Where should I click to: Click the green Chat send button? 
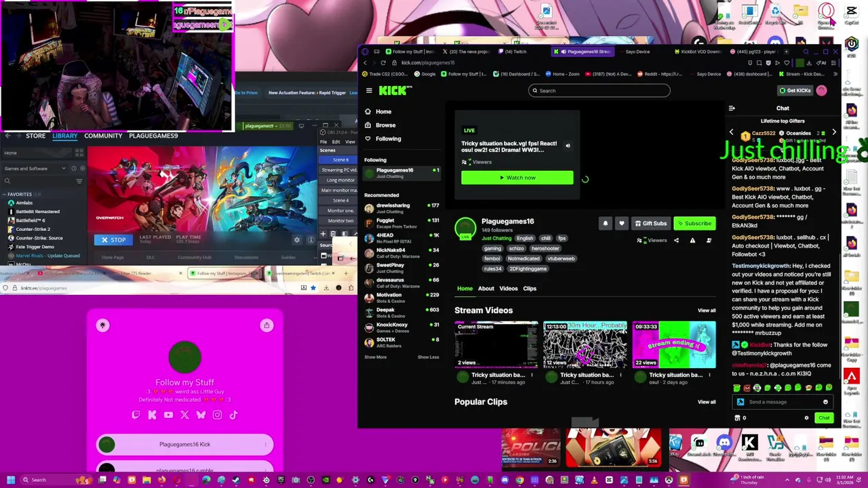[823, 418]
